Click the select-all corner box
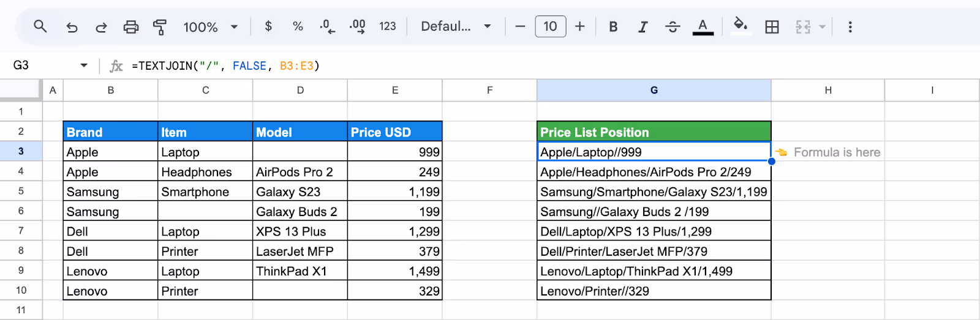 [x=21, y=90]
